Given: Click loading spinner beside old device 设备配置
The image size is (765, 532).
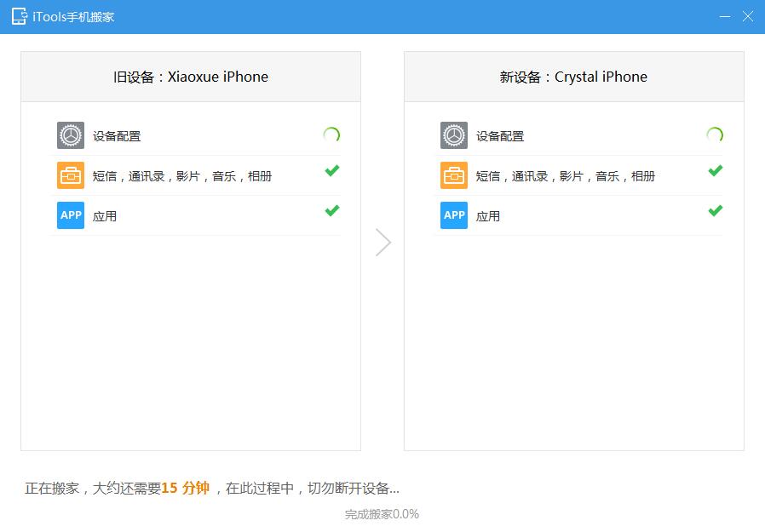Looking at the screenshot, I should (x=331, y=134).
